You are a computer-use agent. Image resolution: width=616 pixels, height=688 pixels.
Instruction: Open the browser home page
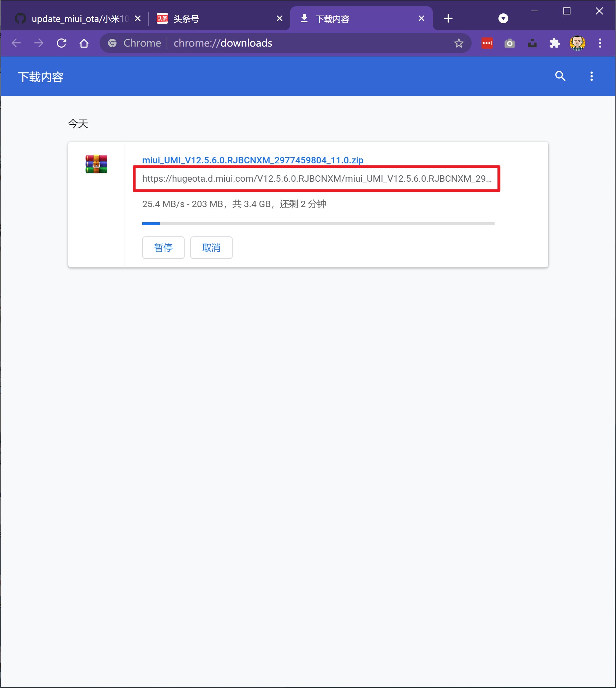click(x=84, y=43)
